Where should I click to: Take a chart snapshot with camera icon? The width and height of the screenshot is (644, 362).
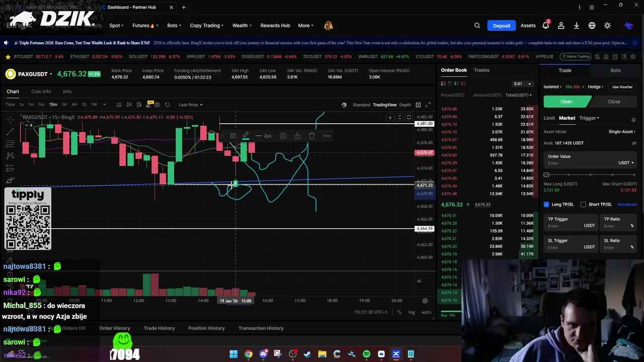[x=157, y=105]
